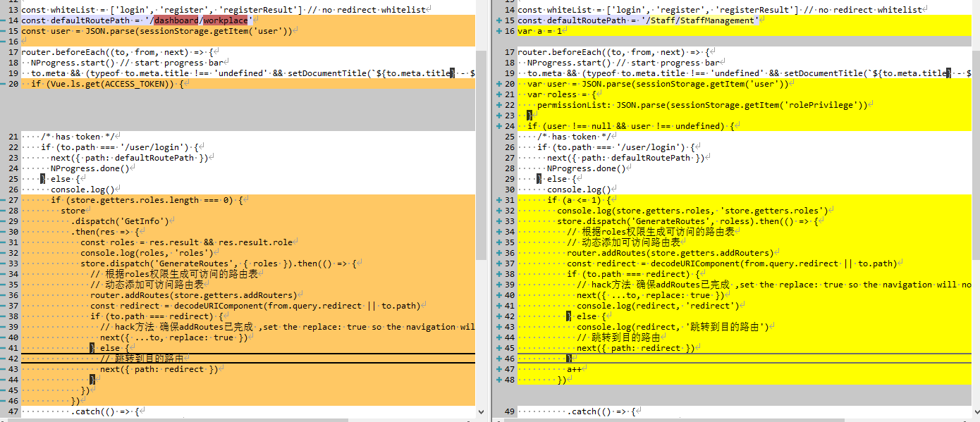Image resolution: width=980 pixels, height=422 pixels.
Task: Click '.dispatch('GetInfo')' line in left pane
Action: tap(119, 221)
